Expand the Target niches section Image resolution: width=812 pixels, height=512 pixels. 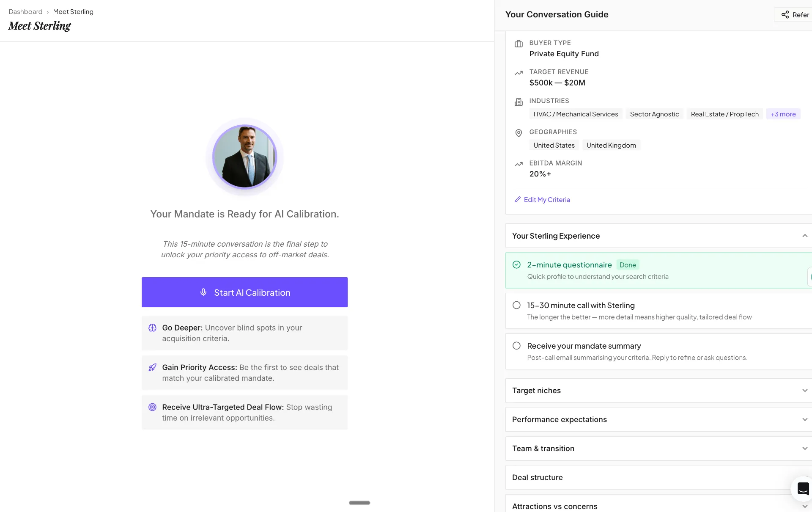(x=805, y=391)
